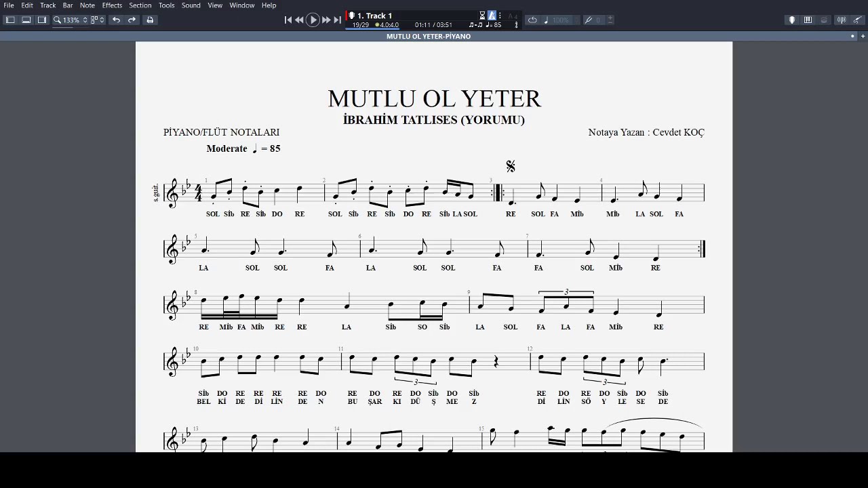868x488 pixels.
Task: Click the BEL lyric under bar 10
Action: click(203, 402)
